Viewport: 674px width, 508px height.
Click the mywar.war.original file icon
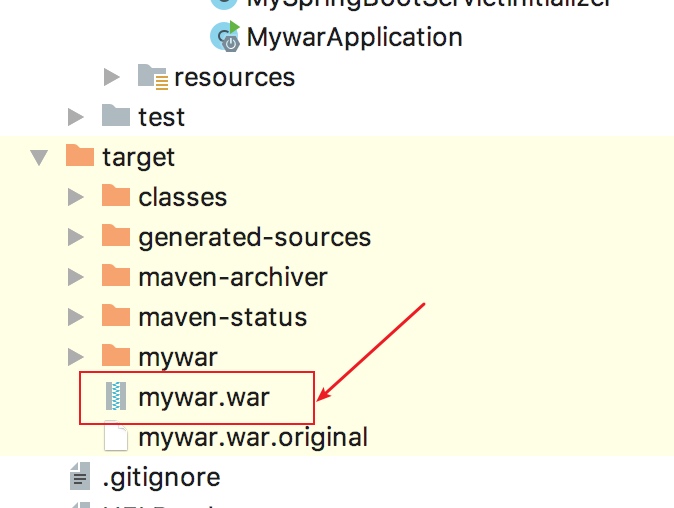pos(116,437)
